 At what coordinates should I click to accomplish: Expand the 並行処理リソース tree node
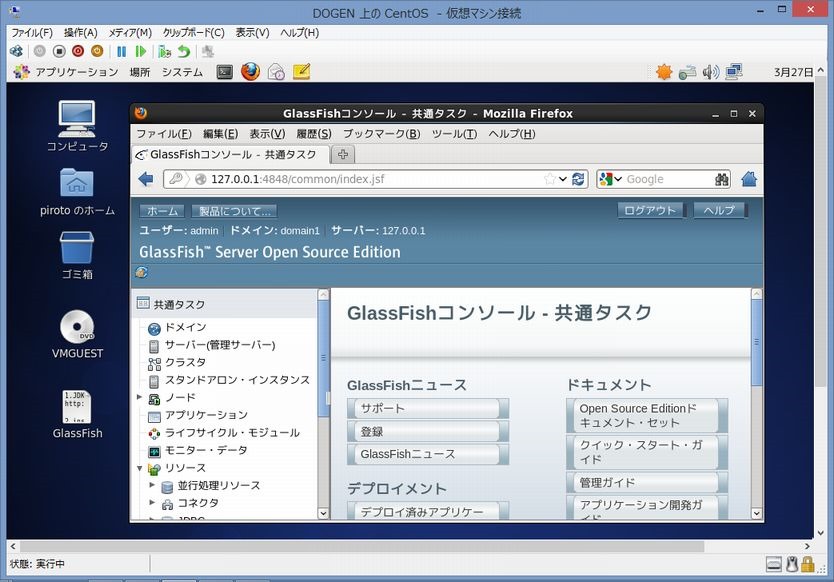(152, 486)
